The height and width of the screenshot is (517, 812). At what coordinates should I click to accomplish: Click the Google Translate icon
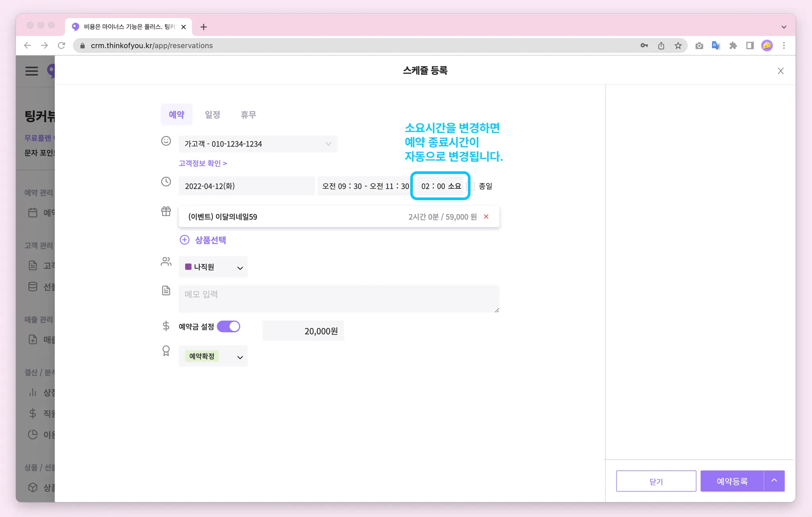[x=716, y=46]
